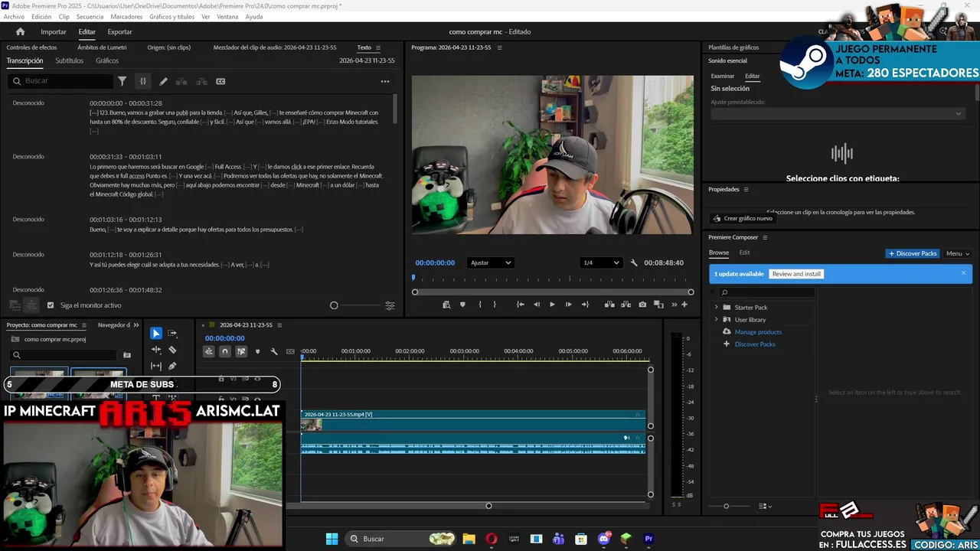Open the Marcadores menu
The image size is (980, 551).
126,16
